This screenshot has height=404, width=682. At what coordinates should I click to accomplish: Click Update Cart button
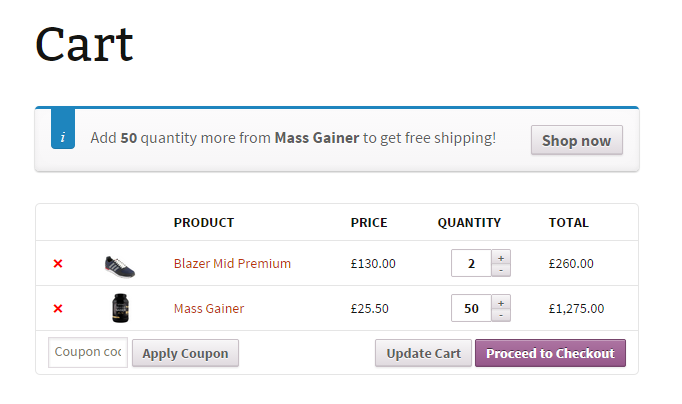pos(423,353)
